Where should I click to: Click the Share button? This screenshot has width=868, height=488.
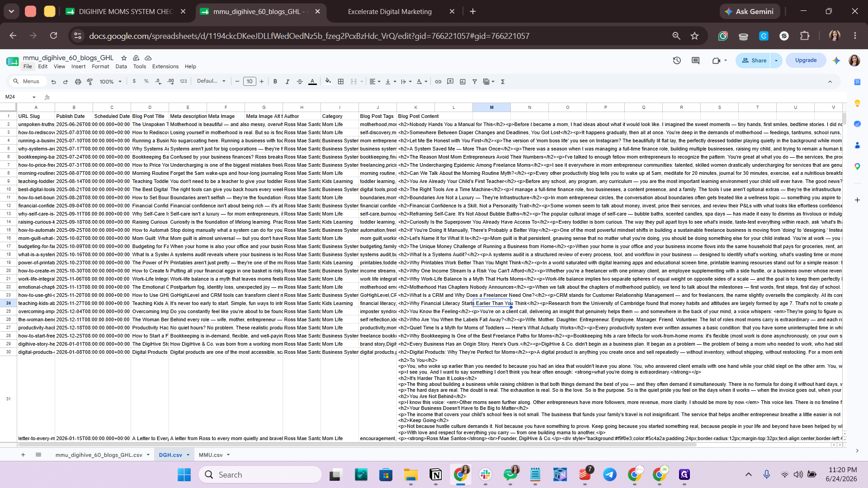click(754, 61)
